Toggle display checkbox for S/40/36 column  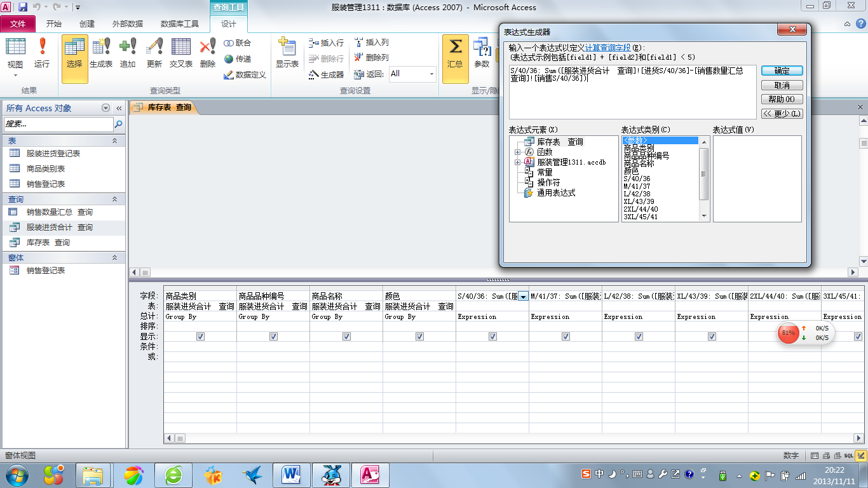coord(492,337)
